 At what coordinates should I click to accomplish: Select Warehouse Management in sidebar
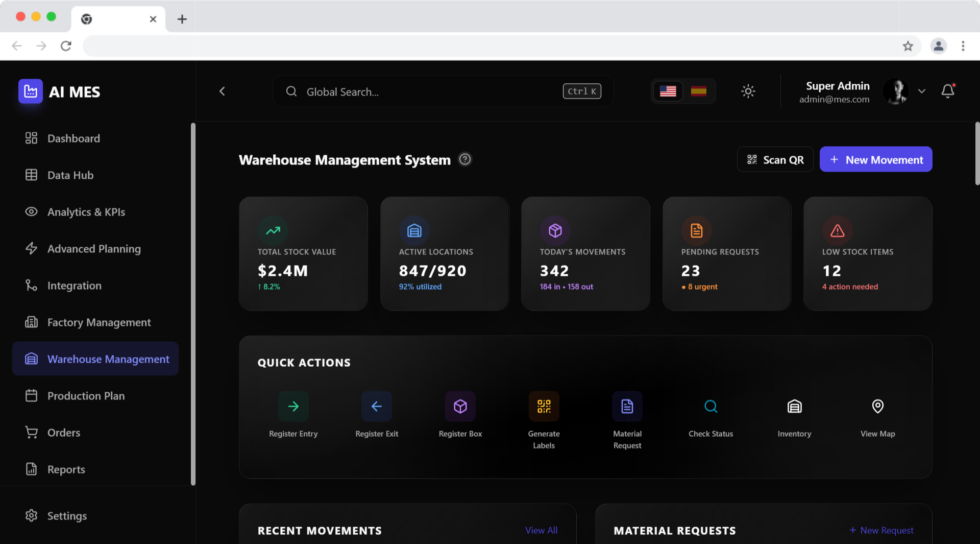[95, 359]
